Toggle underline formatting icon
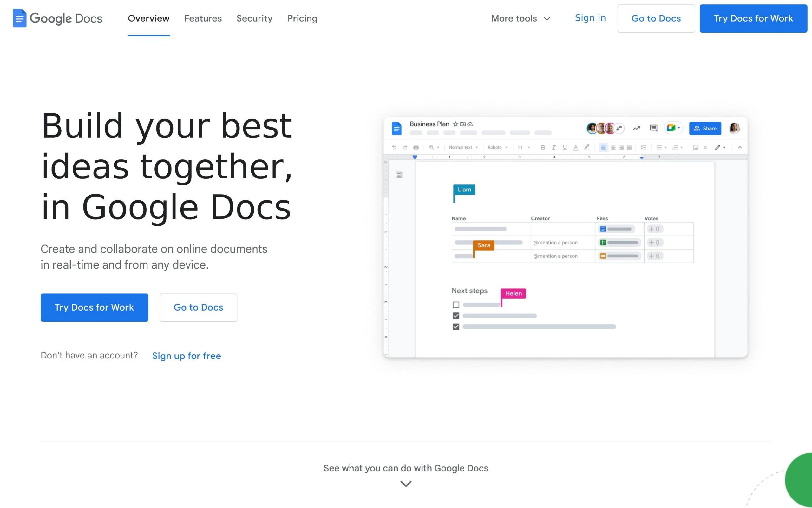Image resolution: width=812 pixels, height=508 pixels. pyautogui.click(x=565, y=147)
